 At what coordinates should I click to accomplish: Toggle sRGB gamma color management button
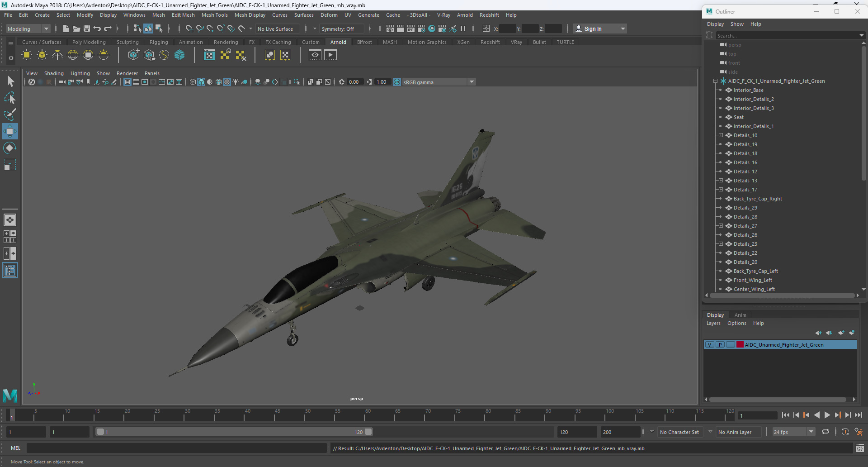397,82
